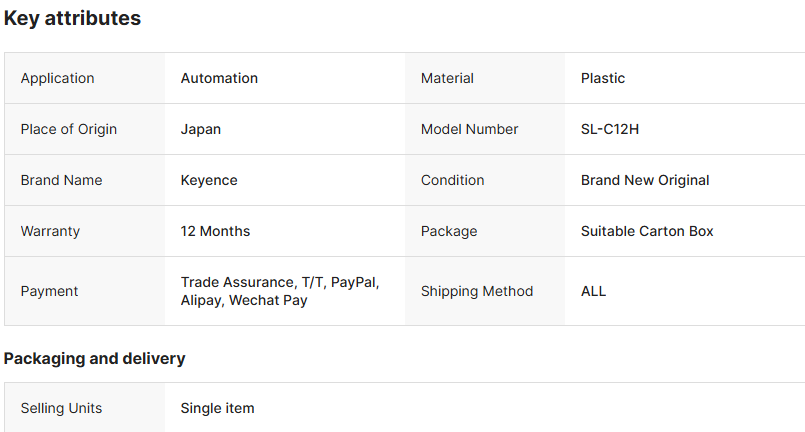
Task: Click the Single item value
Action: tap(217, 408)
